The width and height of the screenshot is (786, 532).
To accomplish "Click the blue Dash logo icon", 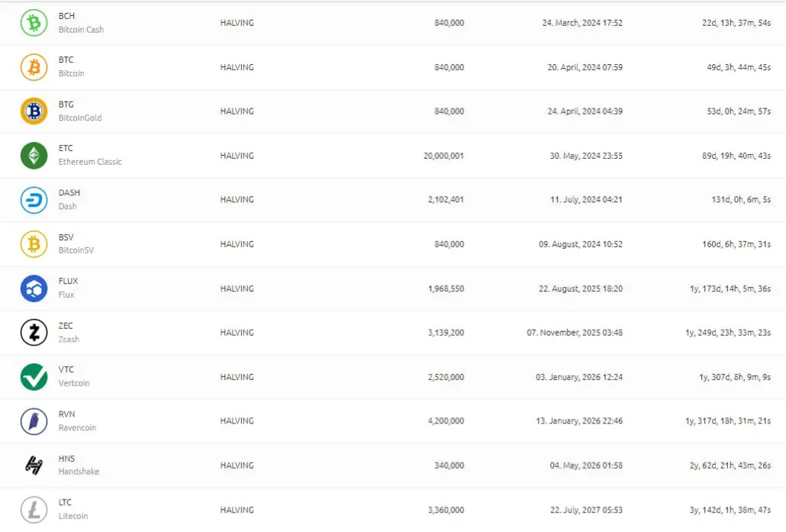I will click(34, 200).
